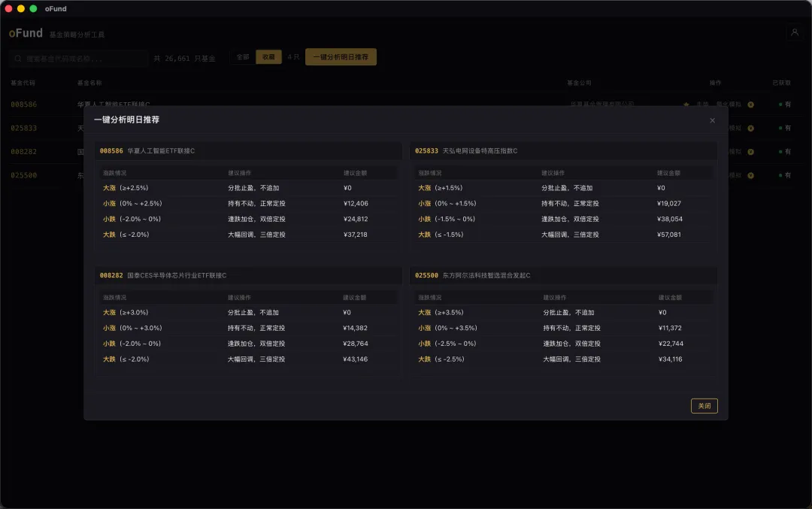Click amount ¥43,146 in the 008282 card
Viewport: 812px width, 509px height.
[355, 359]
